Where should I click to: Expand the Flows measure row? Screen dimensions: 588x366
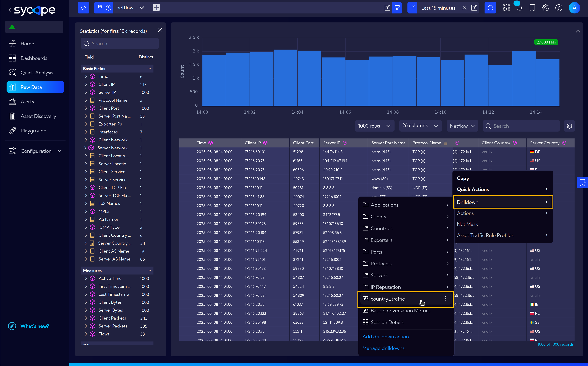86,334
